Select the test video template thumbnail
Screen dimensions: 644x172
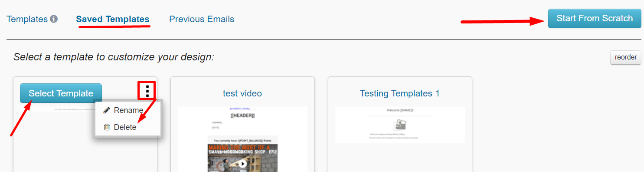coord(242,139)
